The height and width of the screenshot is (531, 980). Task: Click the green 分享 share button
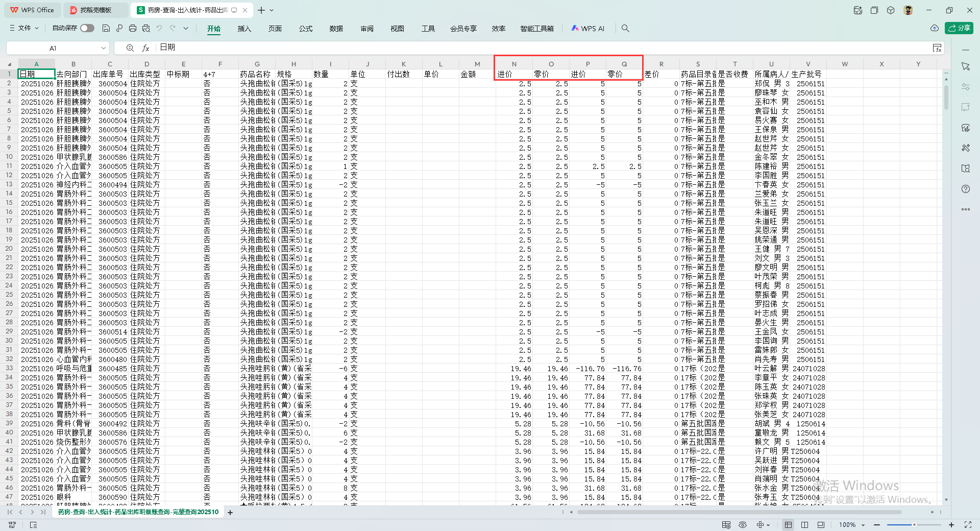point(959,29)
